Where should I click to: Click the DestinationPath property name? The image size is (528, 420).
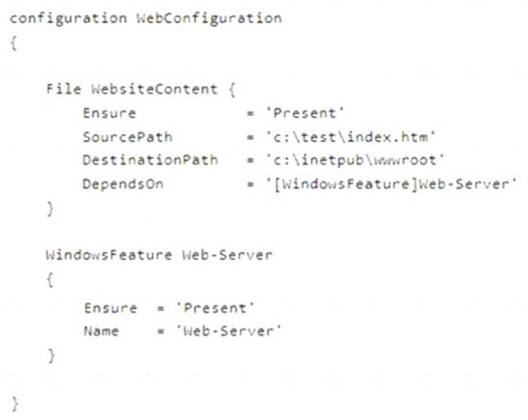[150, 160]
